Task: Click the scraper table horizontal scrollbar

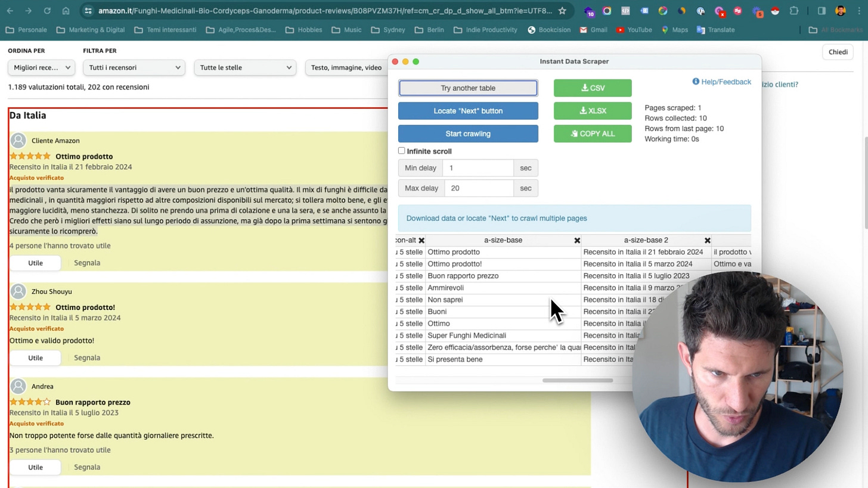Action: [577, 380]
